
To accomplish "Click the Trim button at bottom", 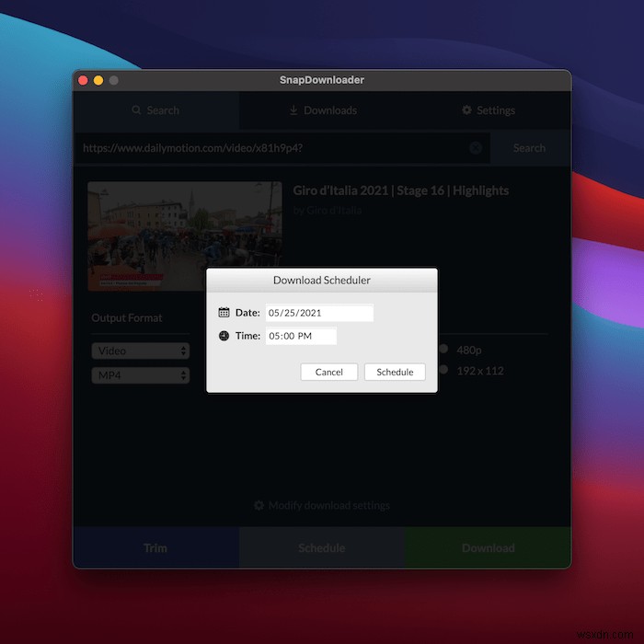I will 156,547.
